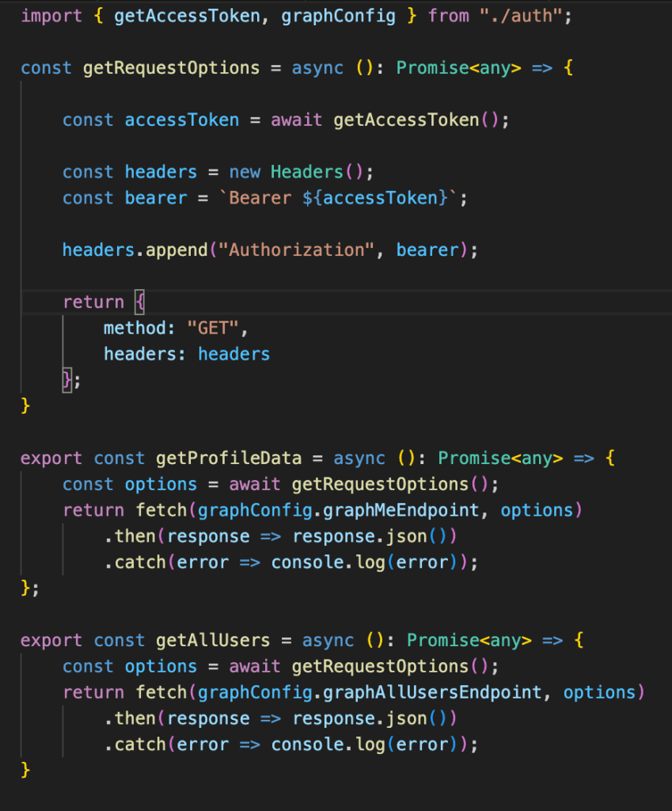Place cursor on the accessToken constant declaration
The height and width of the screenshot is (811, 672).
(182, 120)
